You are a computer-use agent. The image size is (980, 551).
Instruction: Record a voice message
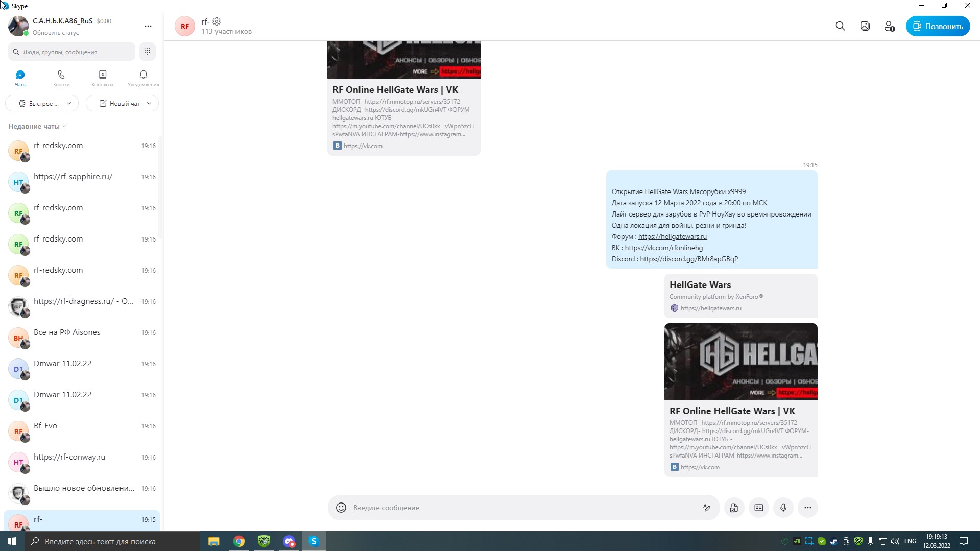[x=783, y=507]
